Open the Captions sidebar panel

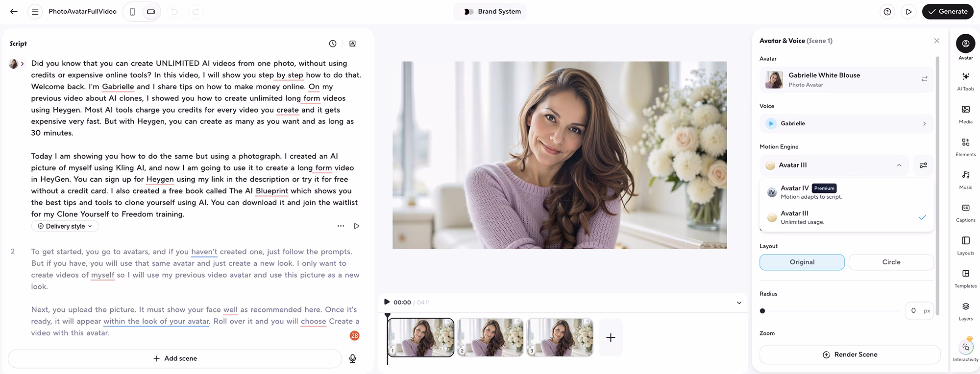[965, 212]
